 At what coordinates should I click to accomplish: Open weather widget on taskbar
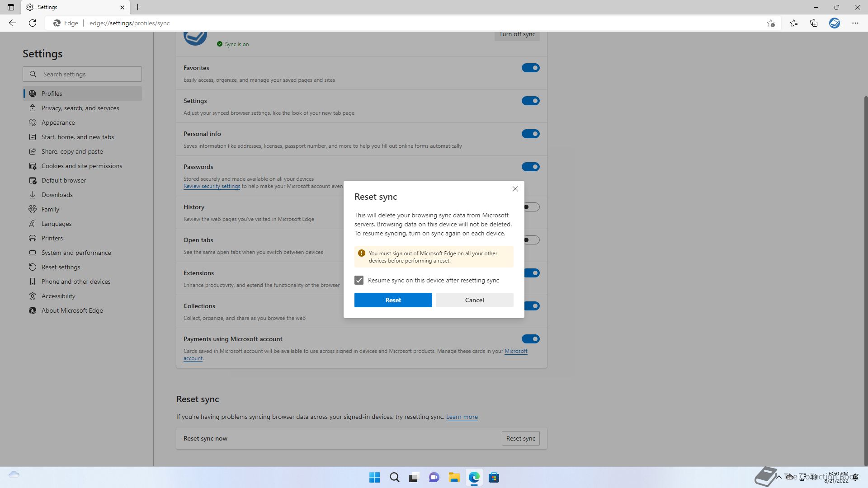(x=14, y=474)
